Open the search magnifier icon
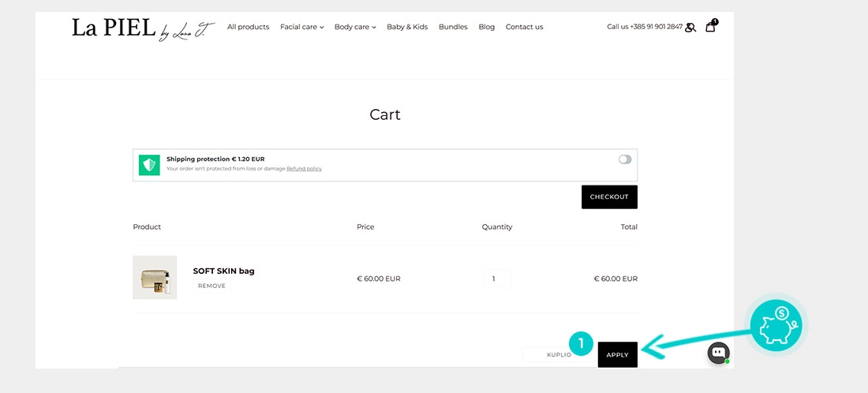Screen dimensions: 868x393 [x=690, y=27]
